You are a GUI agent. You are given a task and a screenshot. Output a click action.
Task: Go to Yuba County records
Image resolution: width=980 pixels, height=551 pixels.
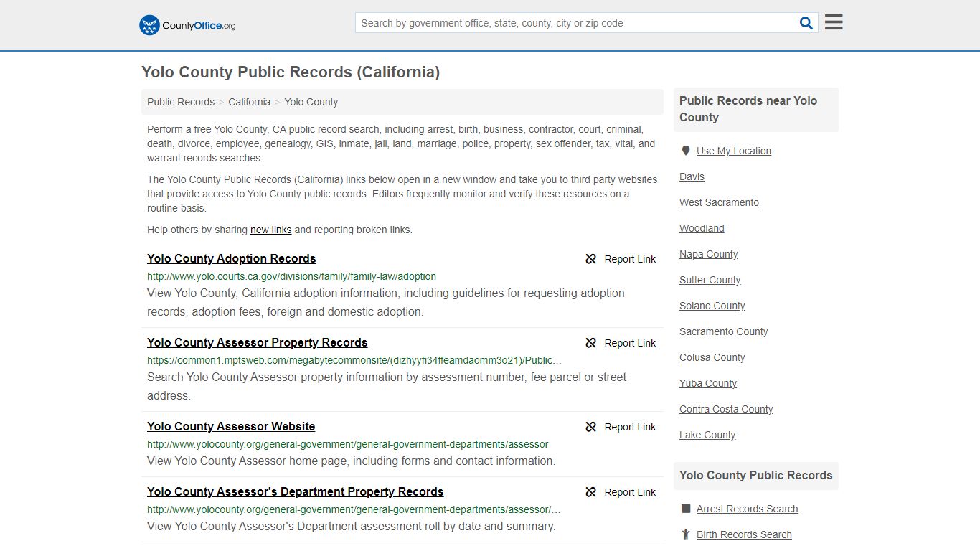click(708, 383)
